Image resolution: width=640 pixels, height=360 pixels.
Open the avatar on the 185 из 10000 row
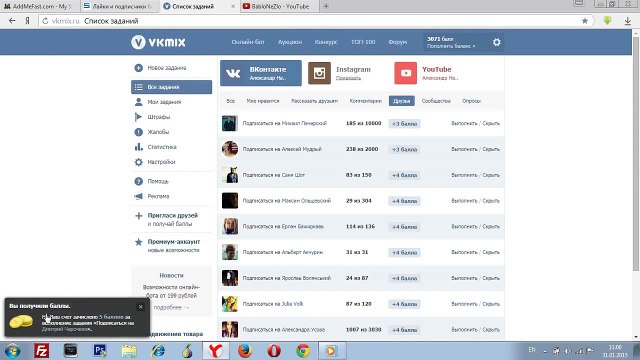(x=230, y=123)
